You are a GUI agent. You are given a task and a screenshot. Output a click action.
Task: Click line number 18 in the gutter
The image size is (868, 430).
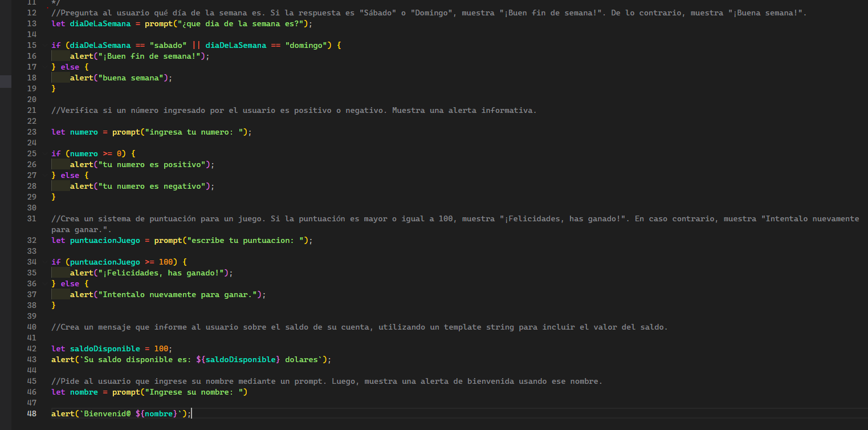coord(32,78)
